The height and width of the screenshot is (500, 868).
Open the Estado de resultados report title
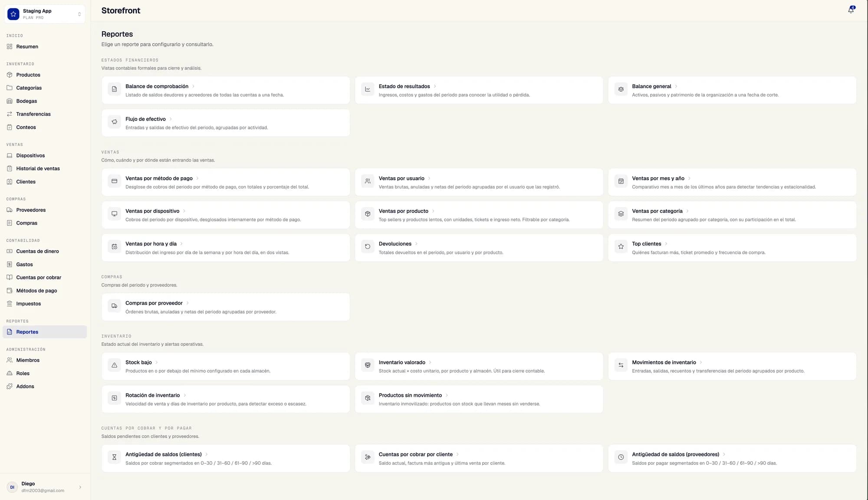tap(404, 86)
